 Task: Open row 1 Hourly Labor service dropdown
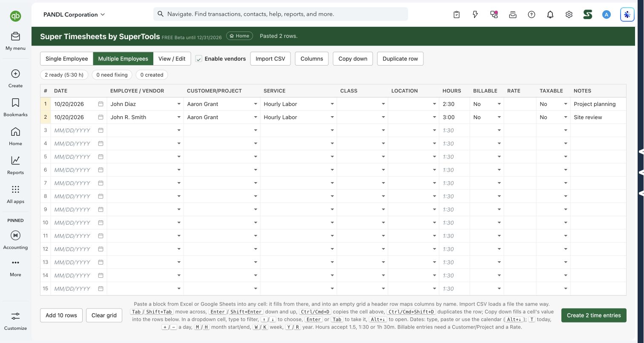coord(332,104)
